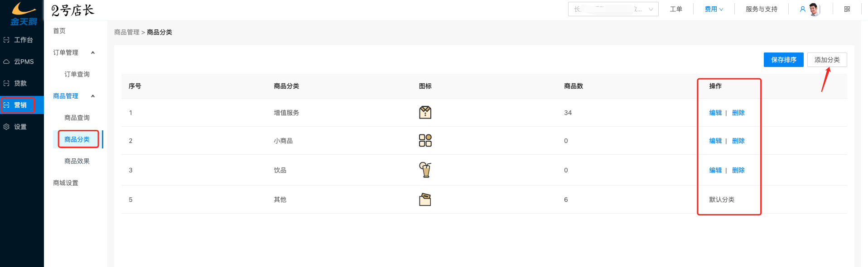The image size is (868, 267).
Task: Edit the 增值服务 category
Action: (715, 113)
